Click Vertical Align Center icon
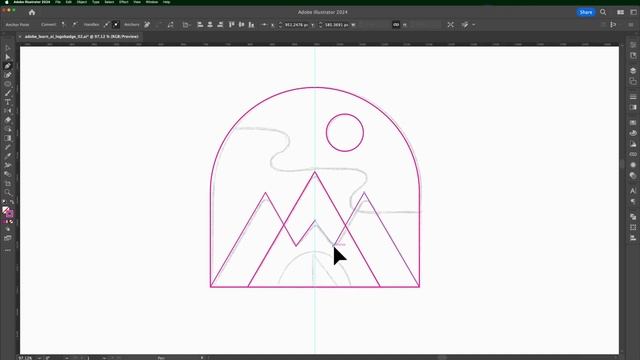Image resolution: width=640 pixels, height=360 pixels. 242,24
